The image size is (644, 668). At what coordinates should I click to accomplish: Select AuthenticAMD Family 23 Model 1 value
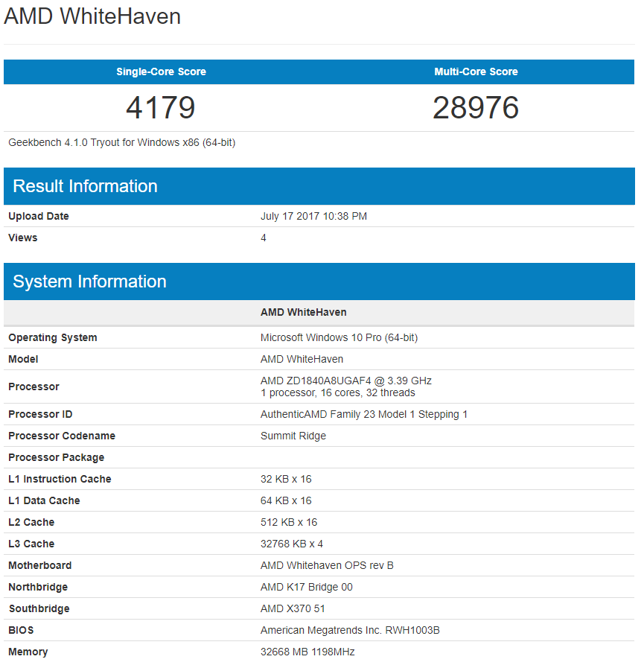pyautogui.click(x=364, y=414)
